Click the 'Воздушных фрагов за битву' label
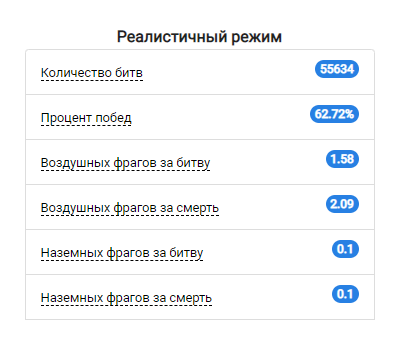Viewport: 397px width, 363px height. click(x=125, y=163)
